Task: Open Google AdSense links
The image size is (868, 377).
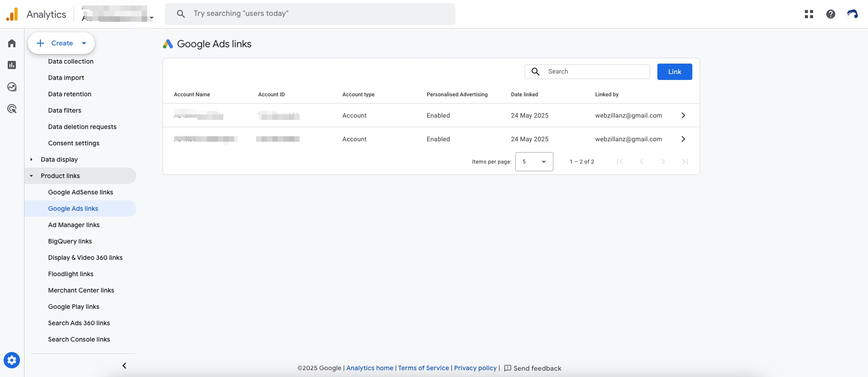Action: pos(81,192)
